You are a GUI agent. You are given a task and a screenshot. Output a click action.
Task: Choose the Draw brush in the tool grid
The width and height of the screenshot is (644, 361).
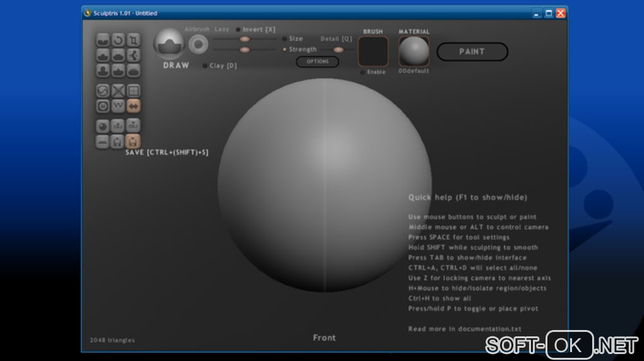tap(103, 56)
